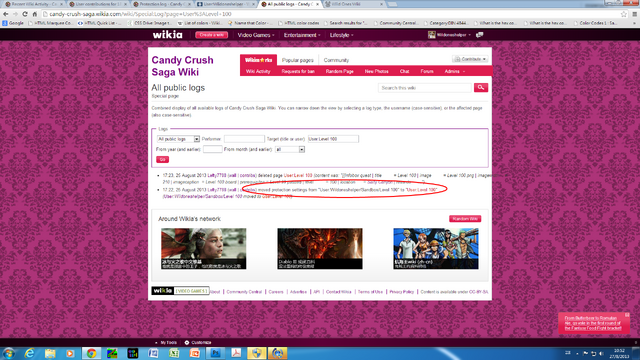Open Microsoft Word from the taskbar
This screenshot has width=640, height=360.
click(153, 353)
